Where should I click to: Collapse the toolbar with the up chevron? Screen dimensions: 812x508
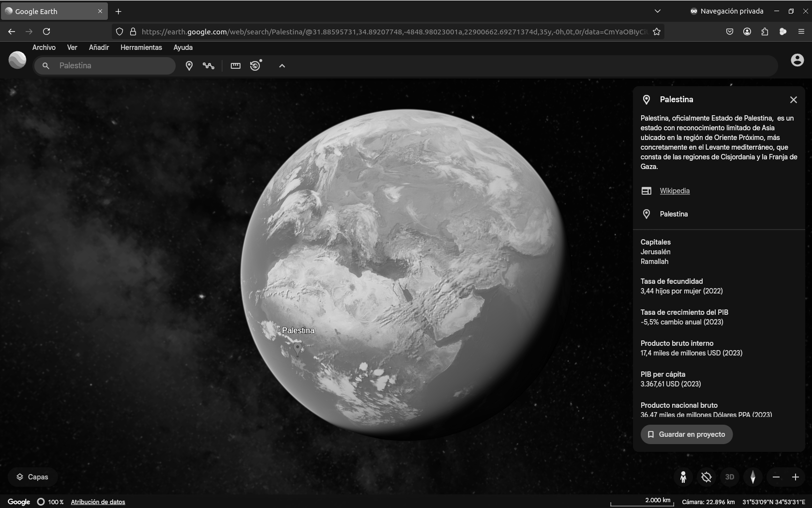coord(282,66)
